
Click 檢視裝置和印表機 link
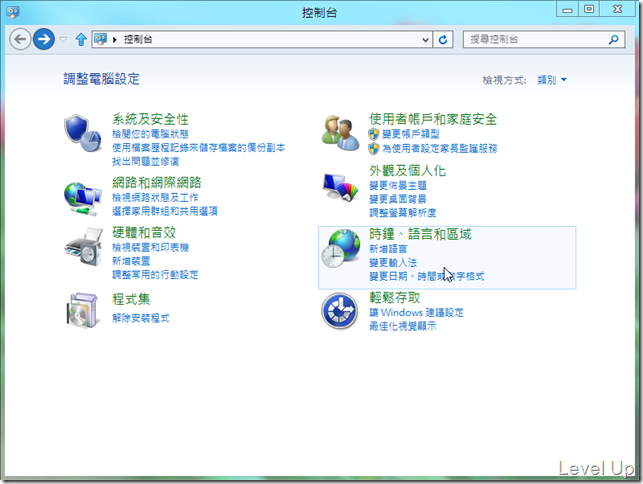[x=150, y=247]
